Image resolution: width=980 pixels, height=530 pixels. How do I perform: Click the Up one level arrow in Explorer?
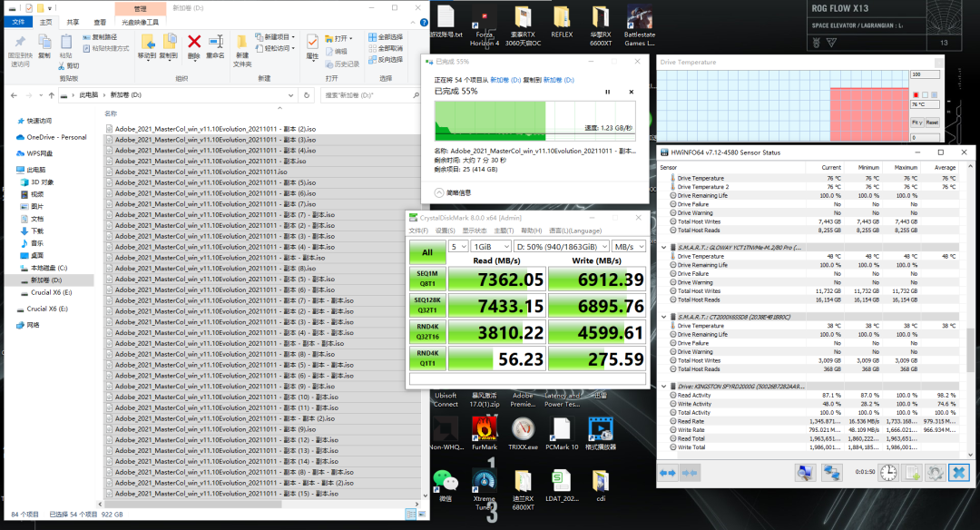point(51,95)
